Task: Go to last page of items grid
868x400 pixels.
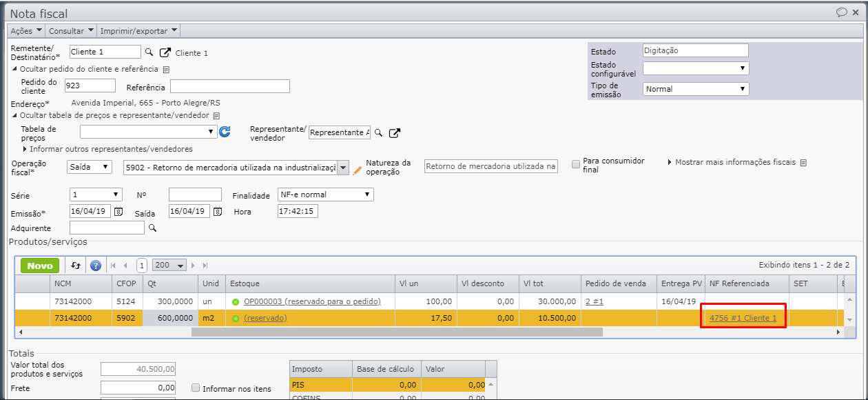Action: (x=205, y=266)
